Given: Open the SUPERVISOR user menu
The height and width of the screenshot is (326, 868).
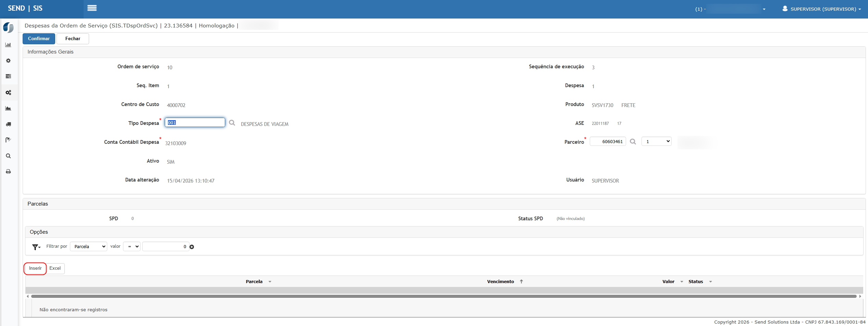Looking at the screenshot, I should 822,9.
